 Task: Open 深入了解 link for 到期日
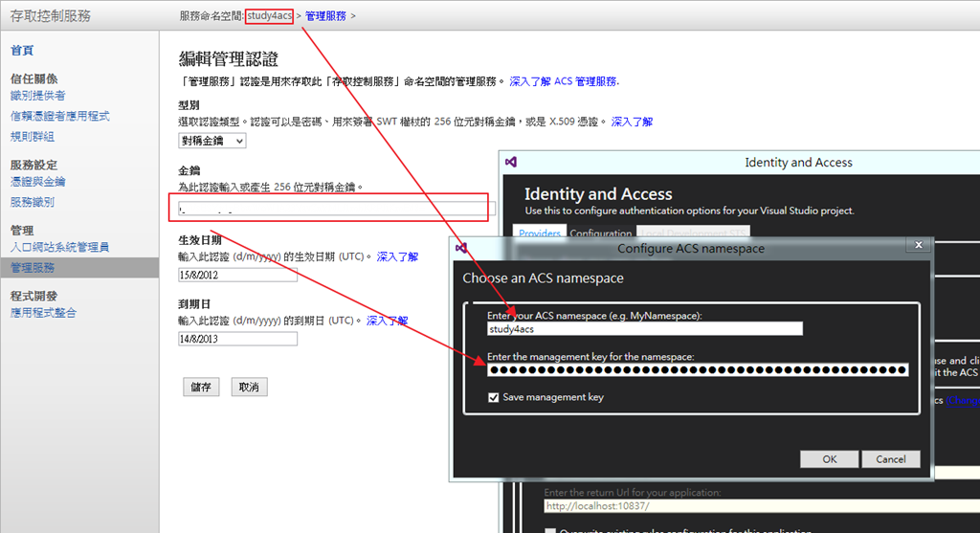point(387,321)
